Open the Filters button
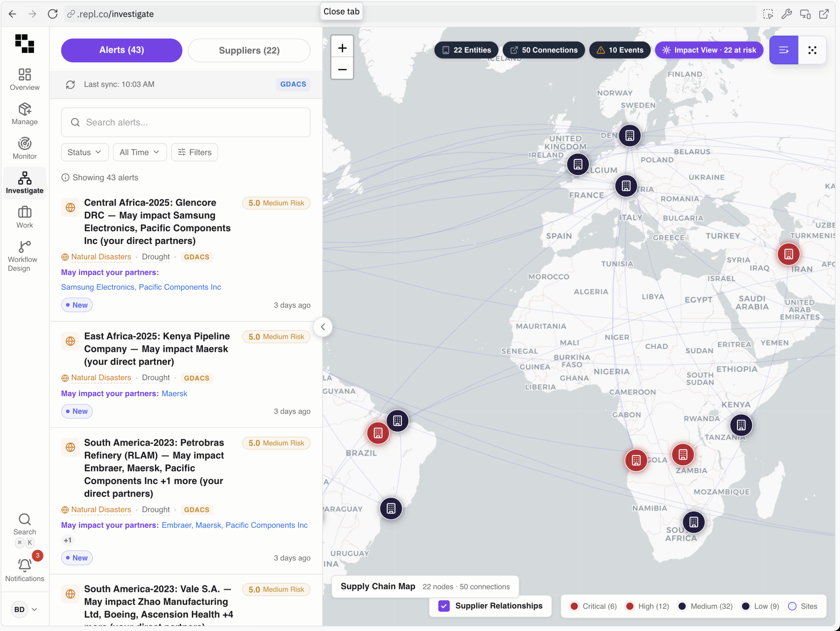The width and height of the screenshot is (840, 631). pos(195,152)
